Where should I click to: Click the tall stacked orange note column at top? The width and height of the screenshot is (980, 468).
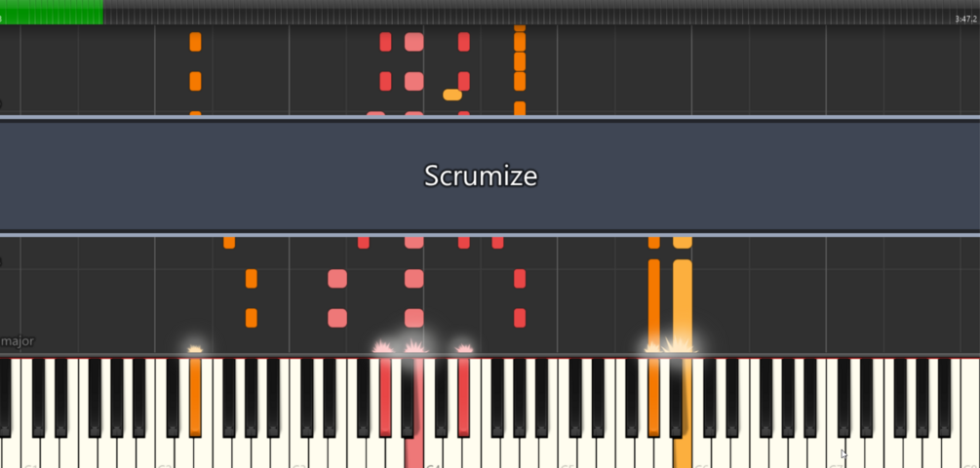[x=520, y=70]
